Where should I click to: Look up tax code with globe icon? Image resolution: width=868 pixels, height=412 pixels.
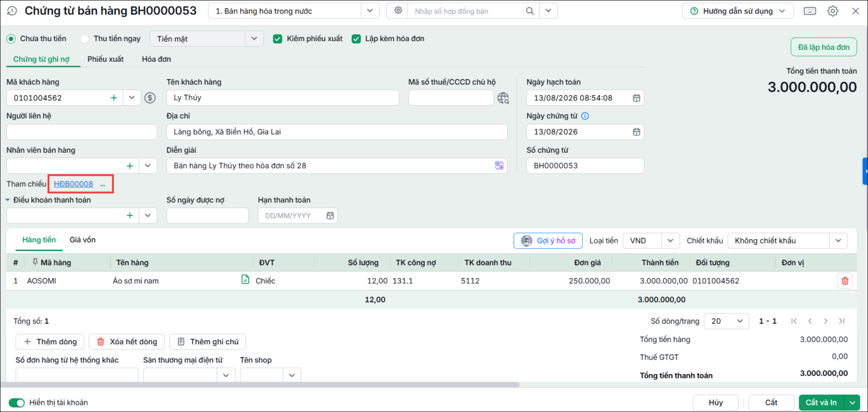tap(503, 98)
